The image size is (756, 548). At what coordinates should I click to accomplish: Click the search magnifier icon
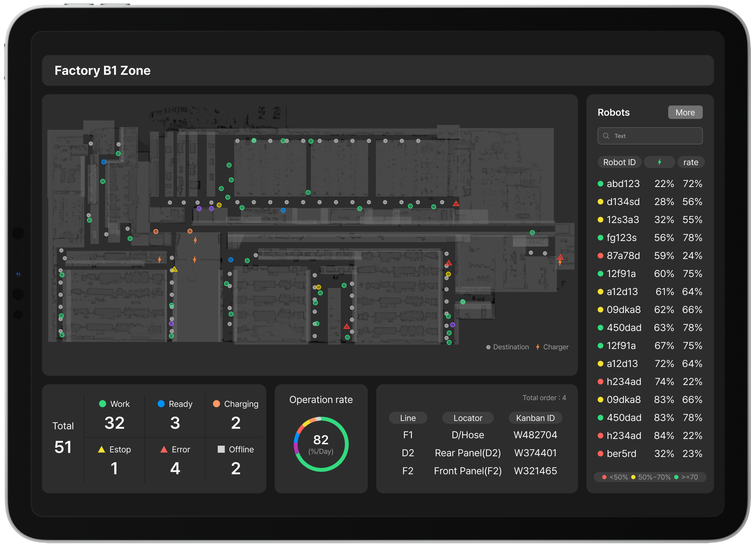tap(606, 136)
